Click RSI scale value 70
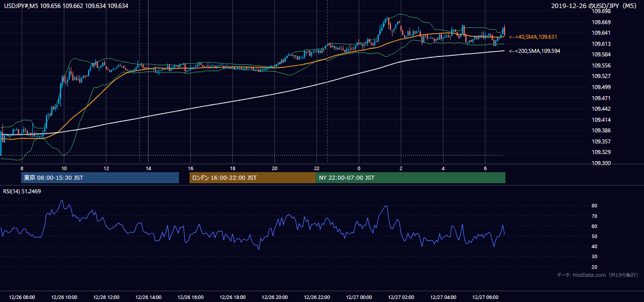Screen dimensions: 644x302 (594, 216)
